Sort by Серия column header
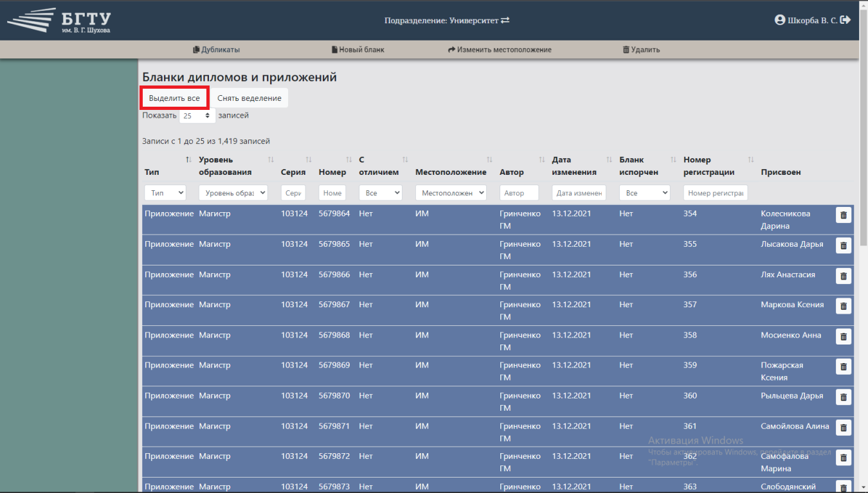This screenshot has height=493, width=868. tap(309, 159)
